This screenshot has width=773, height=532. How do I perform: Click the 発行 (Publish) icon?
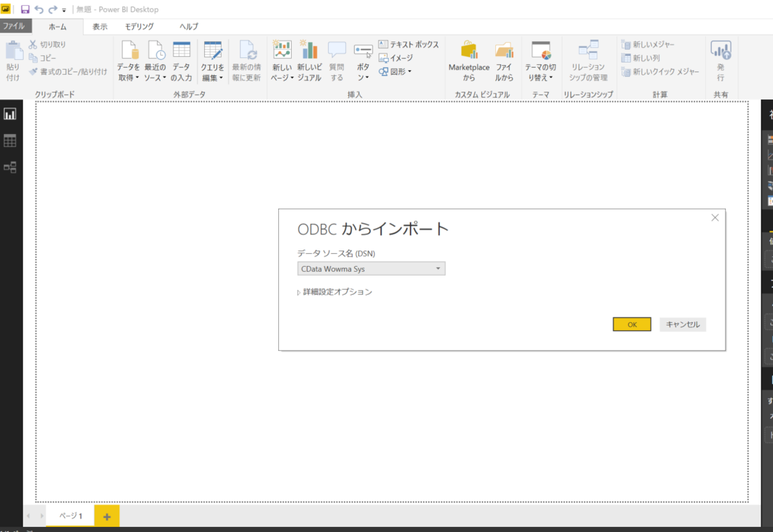720,60
